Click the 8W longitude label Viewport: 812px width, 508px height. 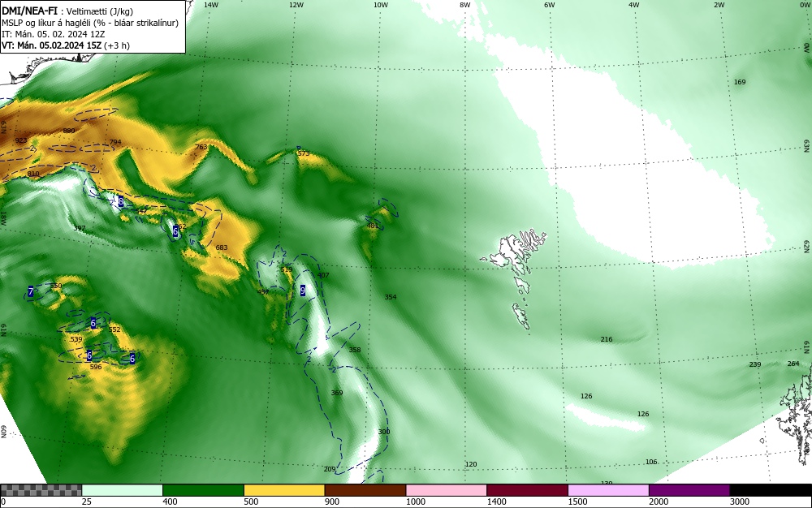pos(465,5)
